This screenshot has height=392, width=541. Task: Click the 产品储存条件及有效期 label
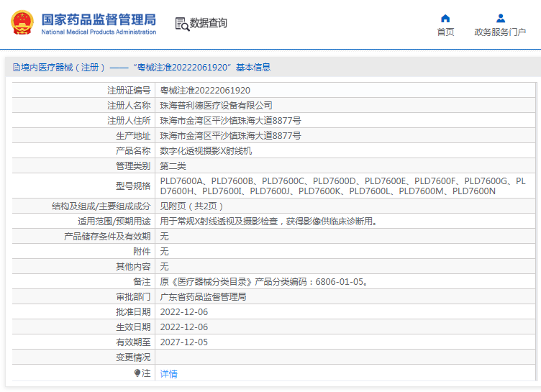point(107,237)
